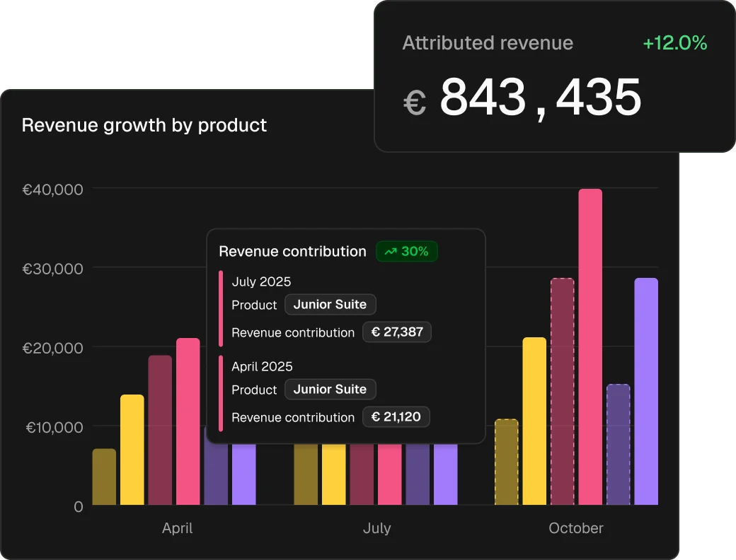Click the April 2025 label in tooltip
Screen dimensions: 736x560
262,366
